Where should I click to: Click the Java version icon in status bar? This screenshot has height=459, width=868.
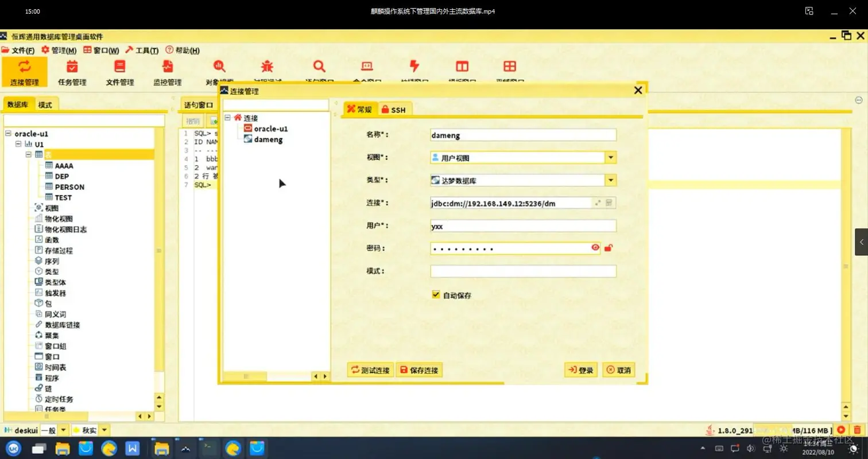[x=710, y=430]
